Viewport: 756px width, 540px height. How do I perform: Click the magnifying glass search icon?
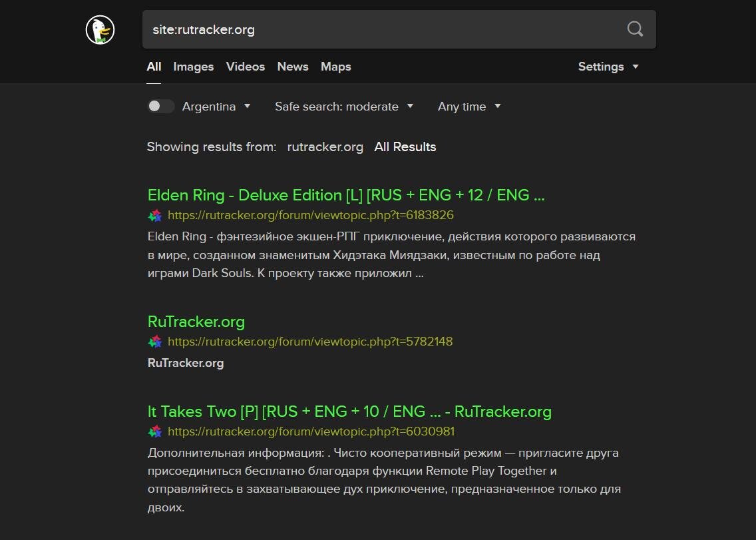pyautogui.click(x=635, y=29)
